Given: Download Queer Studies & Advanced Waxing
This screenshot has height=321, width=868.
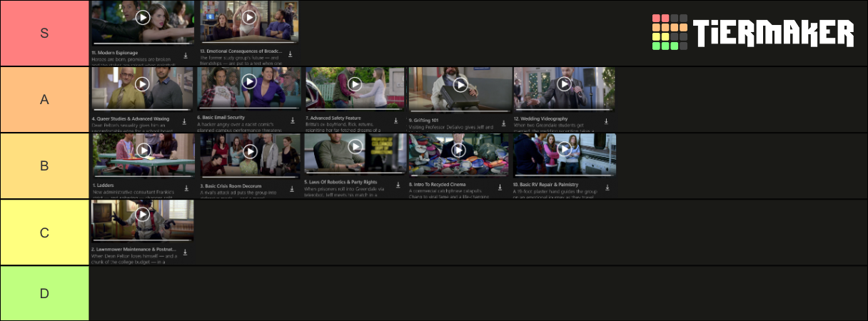Looking at the screenshot, I should pos(186,121).
